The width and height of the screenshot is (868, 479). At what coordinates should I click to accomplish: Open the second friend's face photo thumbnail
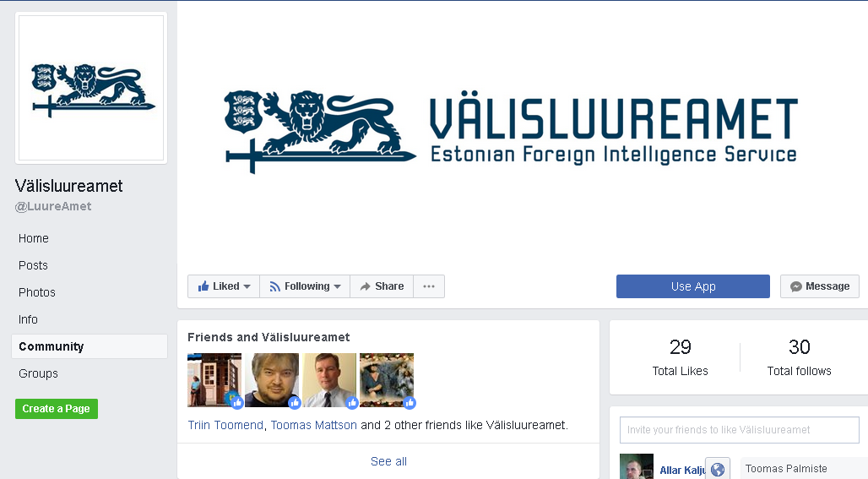point(272,380)
